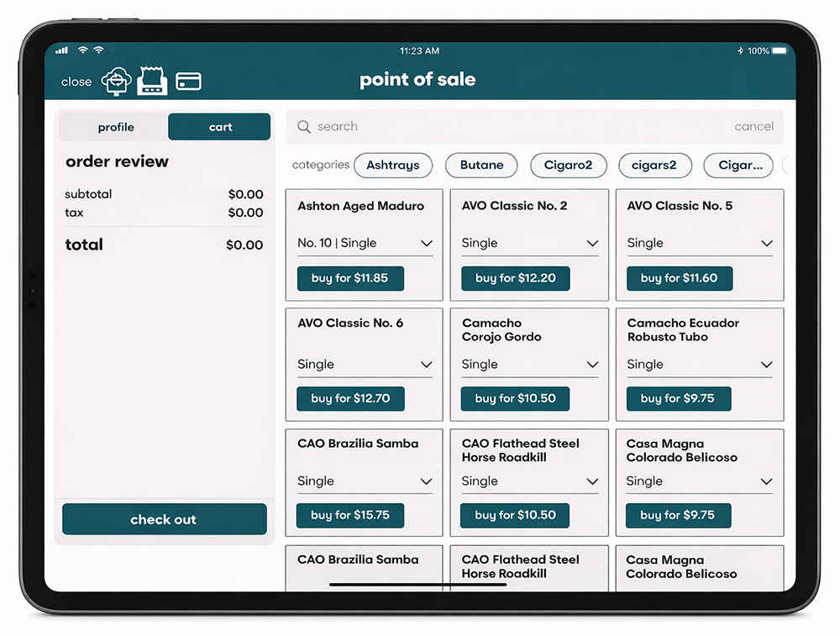Expand AVO Classic No. 2 variant dropdown

[x=530, y=244]
